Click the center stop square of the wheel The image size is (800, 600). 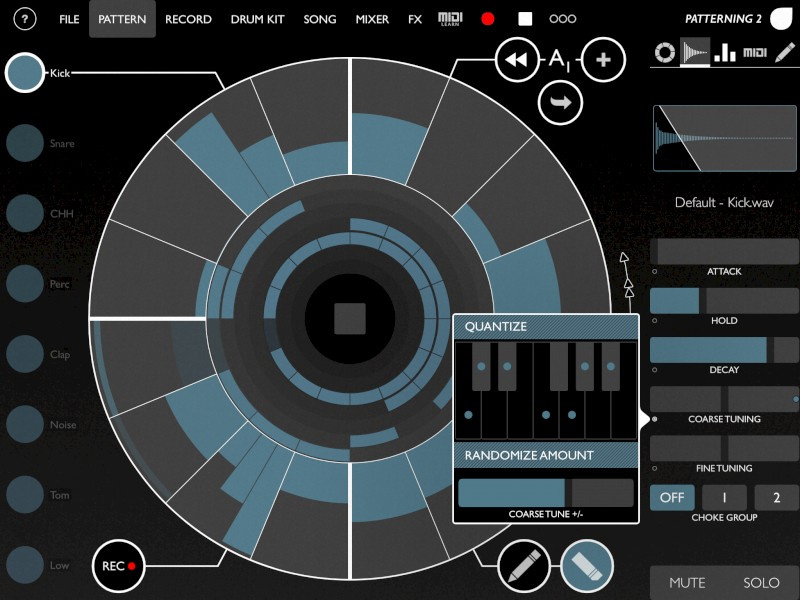pyautogui.click(x=350, y=319)
